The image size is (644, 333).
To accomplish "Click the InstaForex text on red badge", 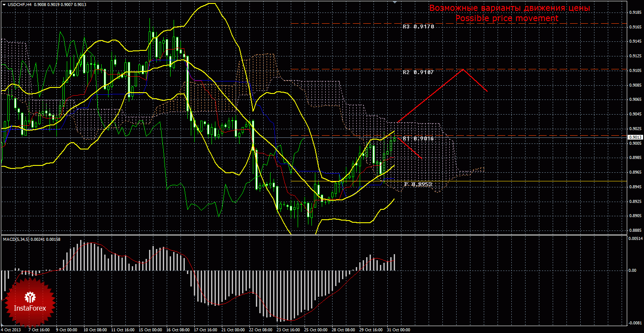I will coord(30,308).
